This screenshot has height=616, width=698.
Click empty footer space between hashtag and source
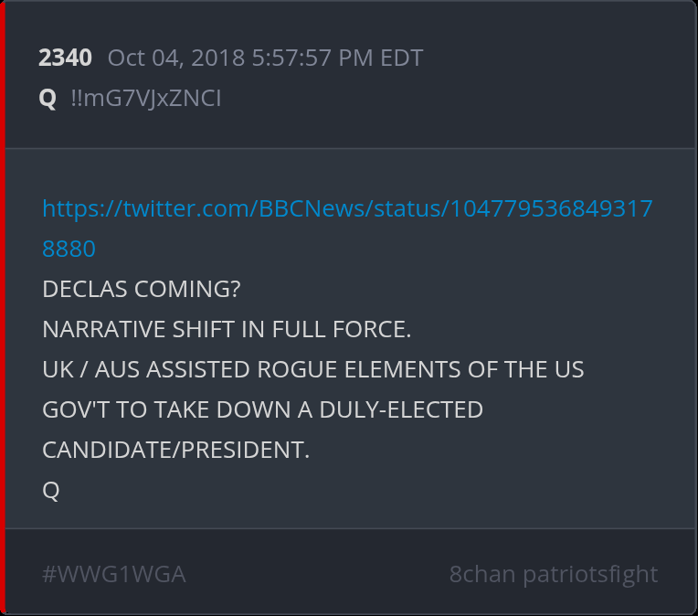click(316, 574)
